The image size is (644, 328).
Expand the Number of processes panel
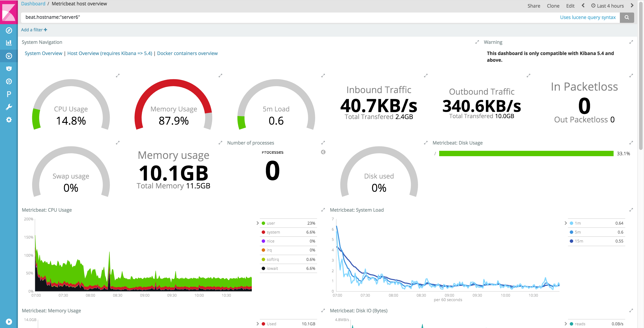pyautogui.click(x=323, y=143)
